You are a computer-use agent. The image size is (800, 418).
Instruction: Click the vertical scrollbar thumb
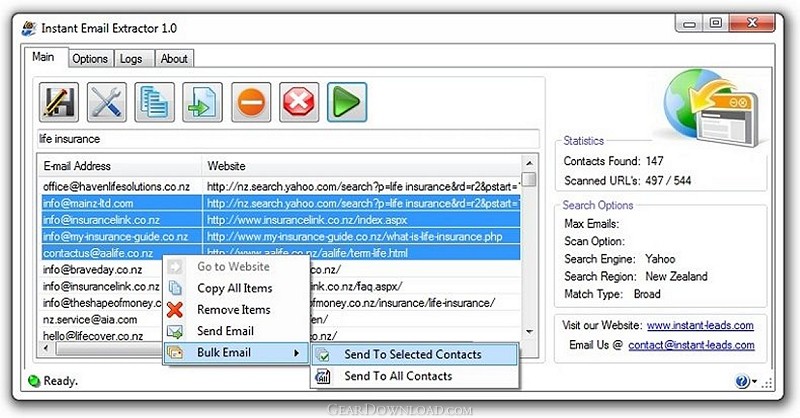point(529,180)
